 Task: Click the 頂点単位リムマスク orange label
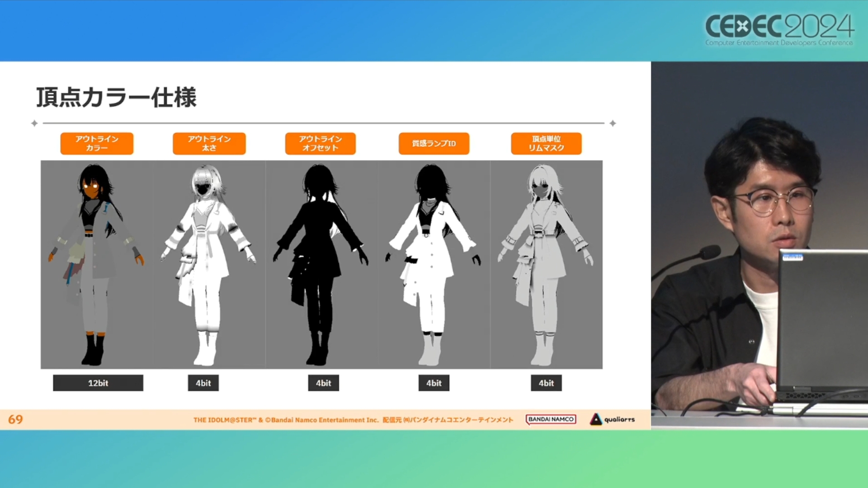546,144
